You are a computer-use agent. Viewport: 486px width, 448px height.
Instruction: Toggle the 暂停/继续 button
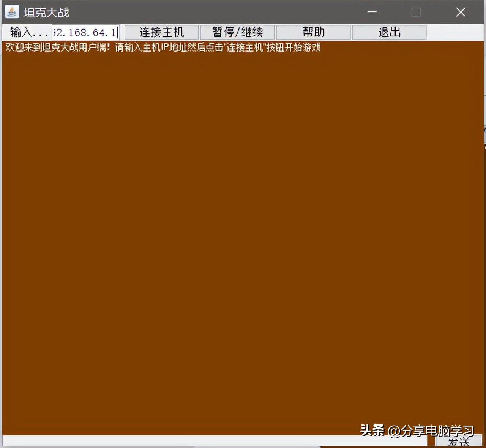(238, 32)
